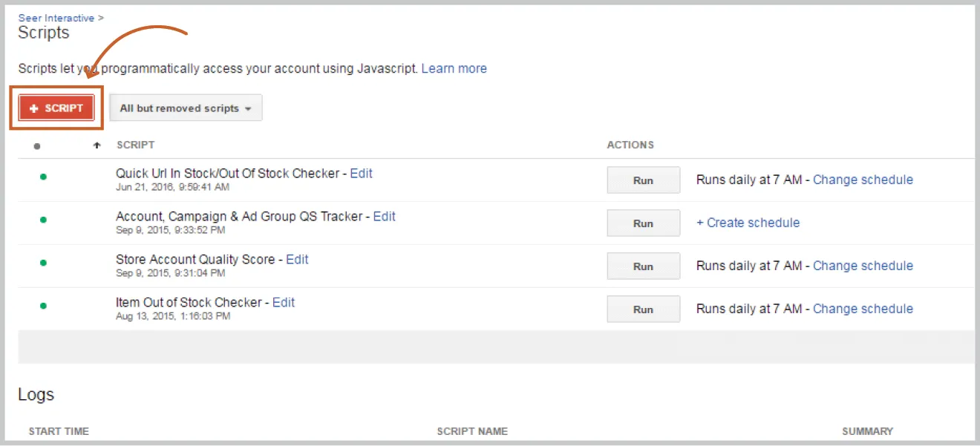The width and height of the screenshot is (980, 446).
Task: Click green status dot for Item Out of Stock Checker
Action: tap(43, 306)
